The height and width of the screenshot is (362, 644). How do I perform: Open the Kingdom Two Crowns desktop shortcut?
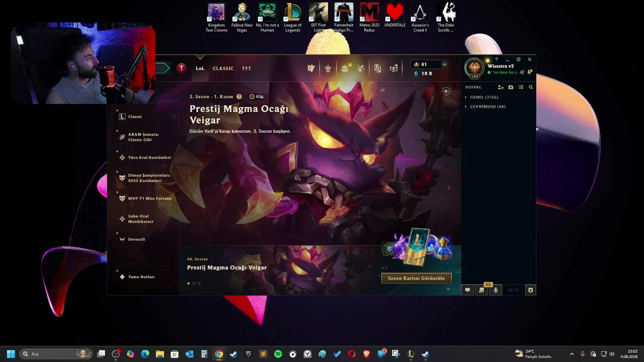click(x=216, y=18)
